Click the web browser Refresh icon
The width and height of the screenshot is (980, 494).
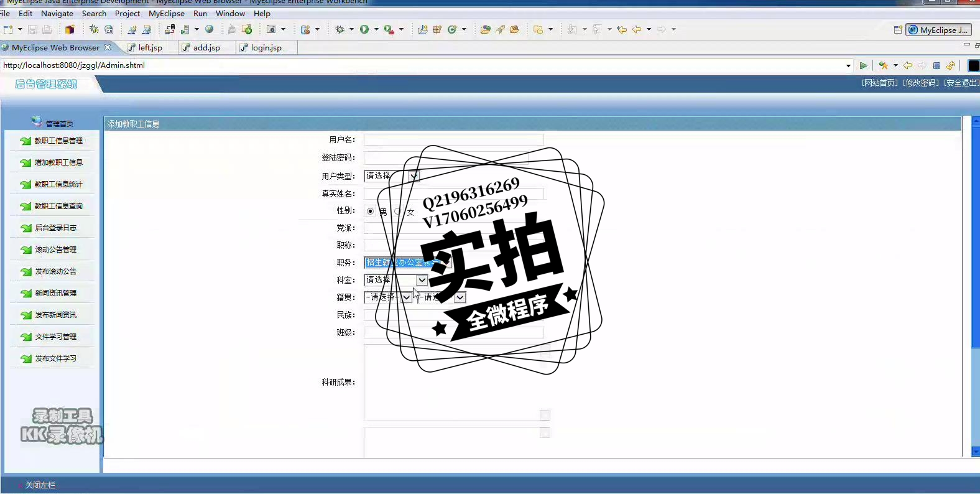(x=950, y=65)
